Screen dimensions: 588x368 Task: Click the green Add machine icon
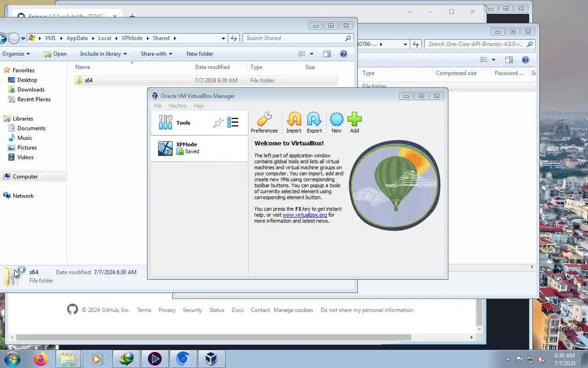(355, 122)
